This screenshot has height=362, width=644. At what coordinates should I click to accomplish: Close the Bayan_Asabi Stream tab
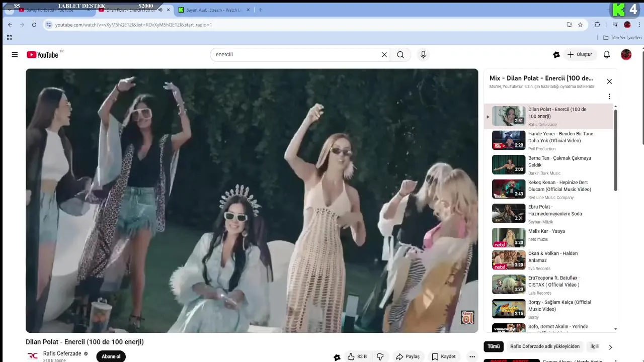(x=248, y=10)
